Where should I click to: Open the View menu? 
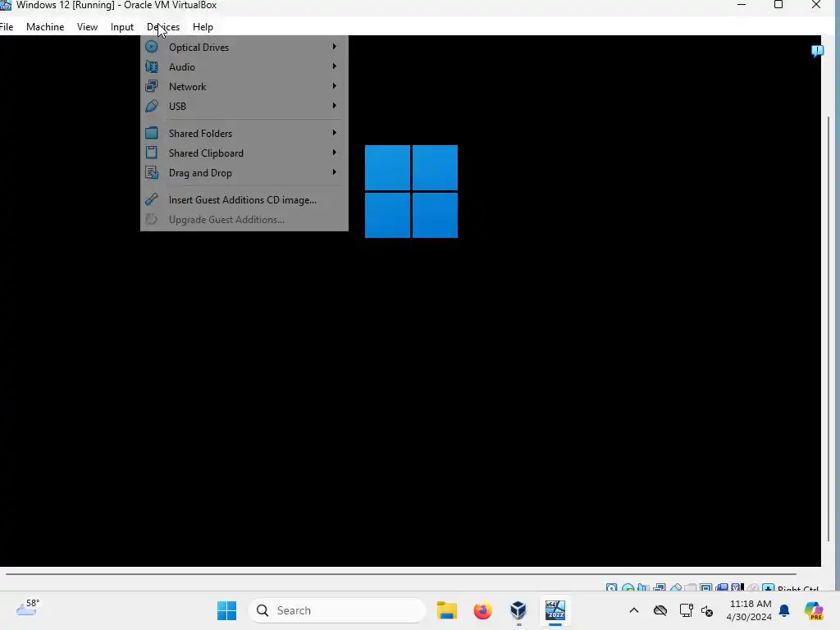point(87,27)
